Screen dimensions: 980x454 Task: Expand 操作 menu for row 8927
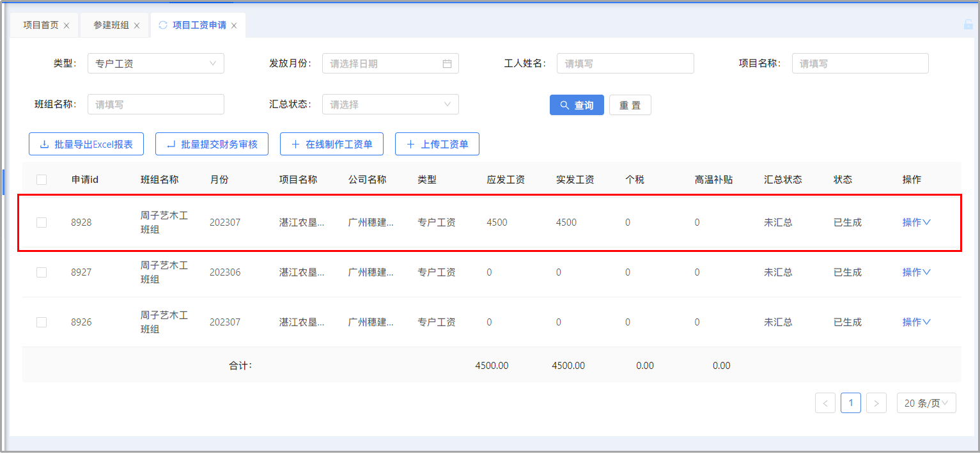(916, 272)
